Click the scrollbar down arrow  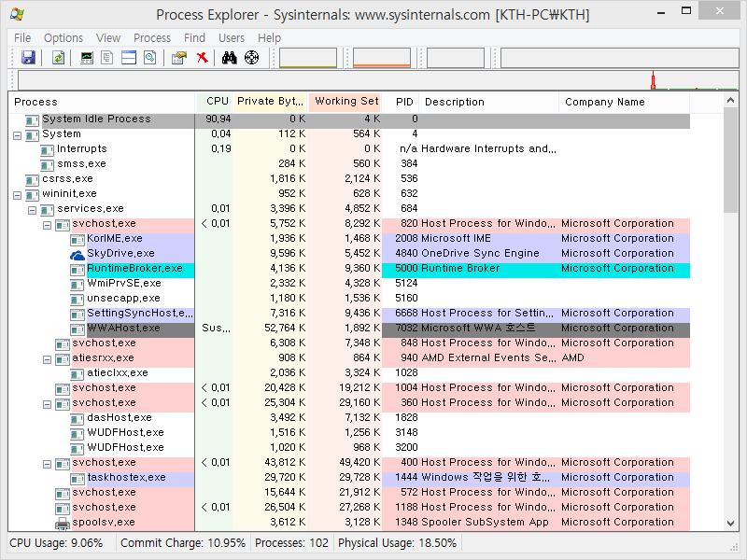coord(730,524)
